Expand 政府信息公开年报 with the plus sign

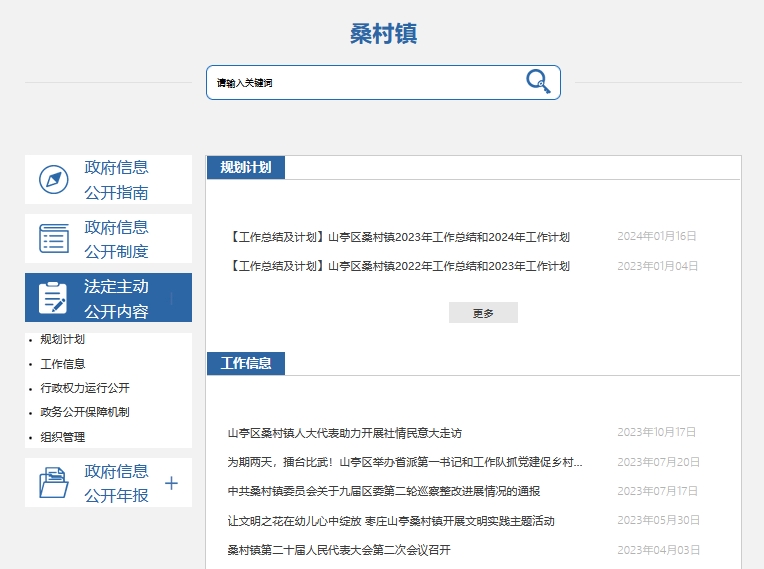pos(171,483)
